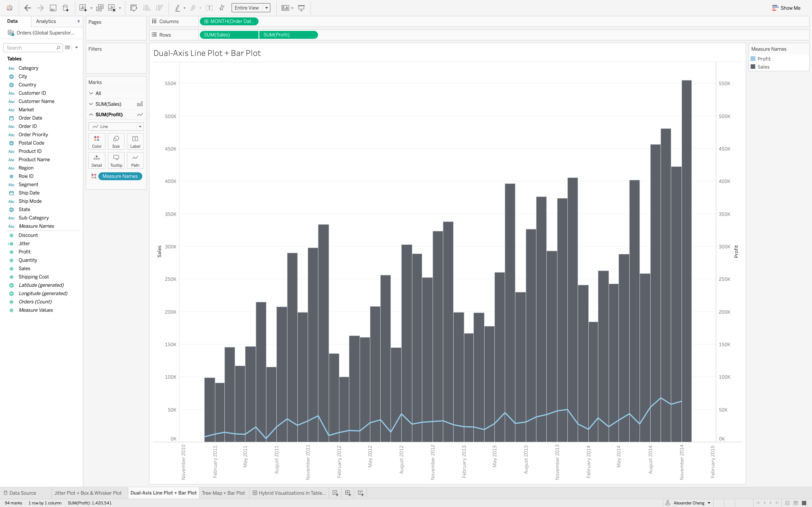812x507 pixels.
Task: Open the Highlight pen tool
Action: (178, 7)
